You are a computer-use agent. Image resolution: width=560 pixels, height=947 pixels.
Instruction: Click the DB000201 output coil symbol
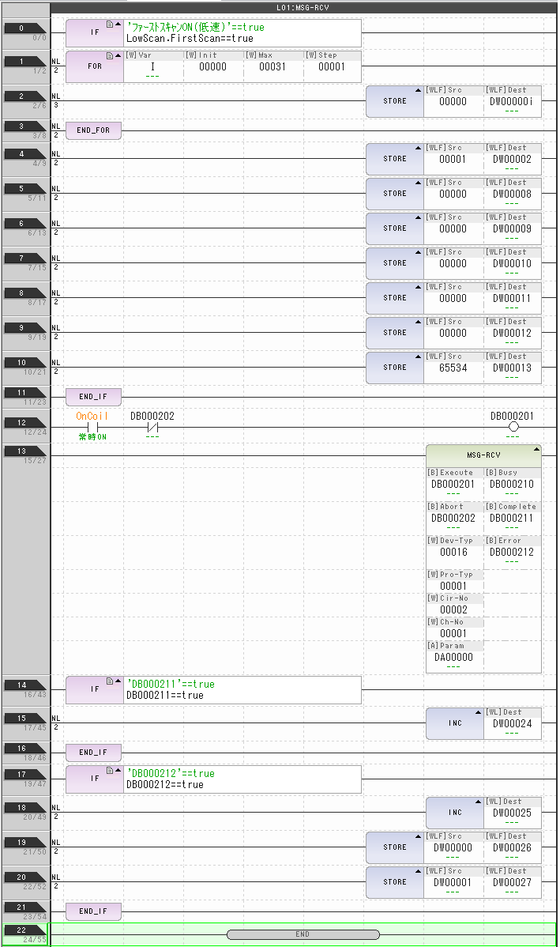(x=513, y=427)
